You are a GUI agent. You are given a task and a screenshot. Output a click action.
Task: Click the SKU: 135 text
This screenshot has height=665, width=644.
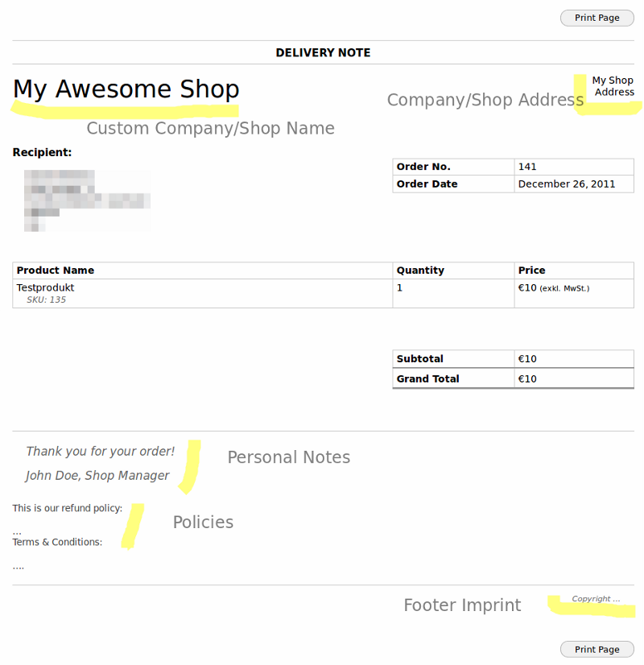click(x=46, y=299)
